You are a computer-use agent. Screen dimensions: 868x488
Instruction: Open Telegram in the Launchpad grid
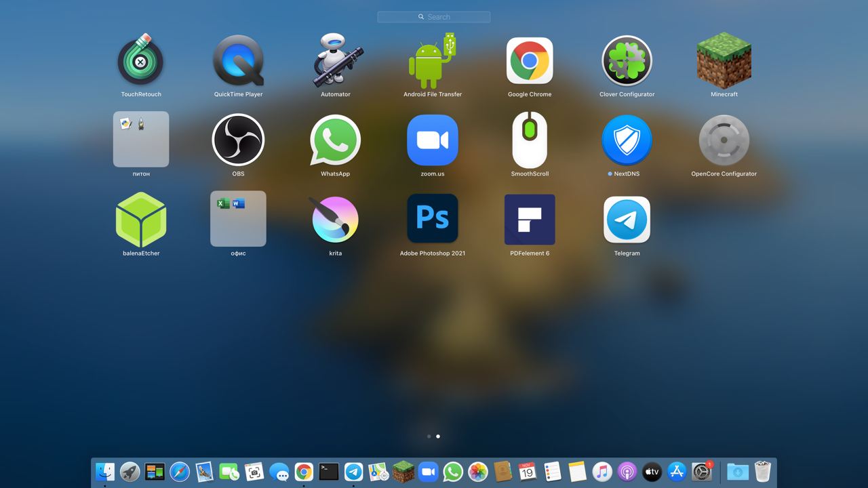pyautogui.click(x=627, y=220)
